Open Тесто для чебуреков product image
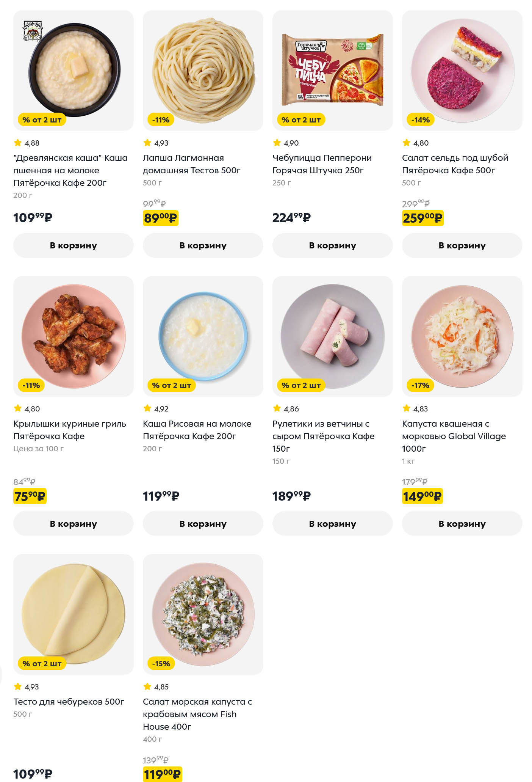Screen dimensions: 532x782 [x=73, y=614]
